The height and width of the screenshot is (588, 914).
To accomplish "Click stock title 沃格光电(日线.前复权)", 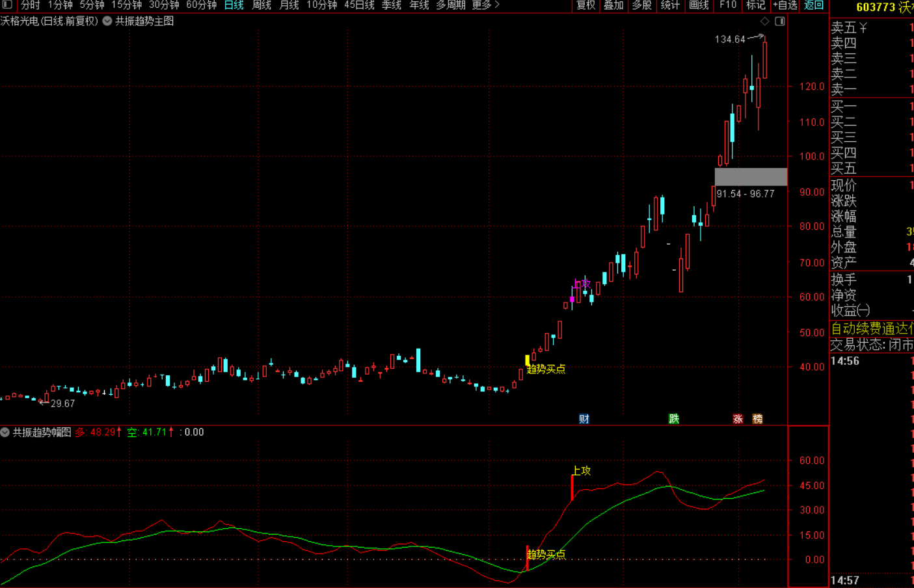I will pyautogui.click(x=49, y=21).
